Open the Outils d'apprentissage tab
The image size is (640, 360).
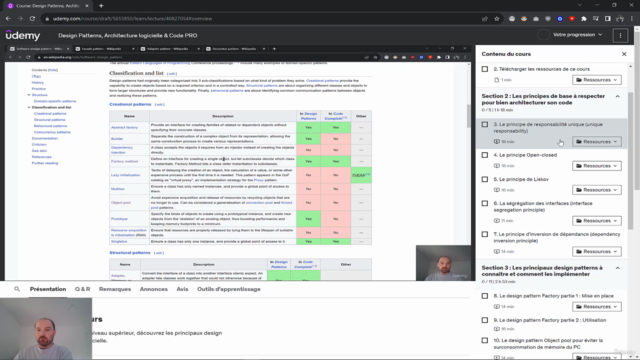tap(229, 289)
